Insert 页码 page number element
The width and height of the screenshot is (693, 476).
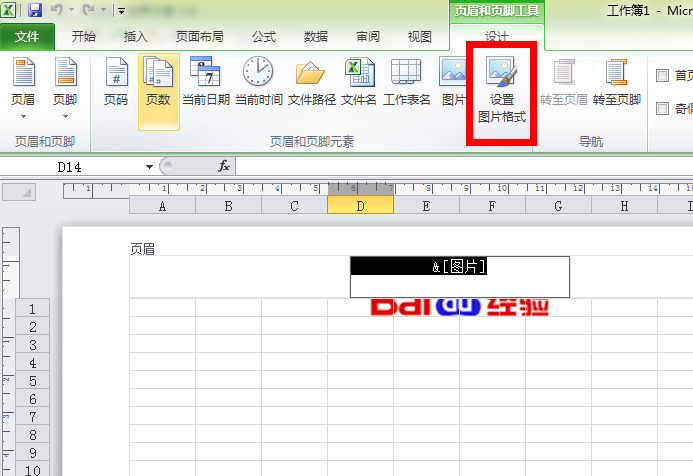(x=116, y=82)
